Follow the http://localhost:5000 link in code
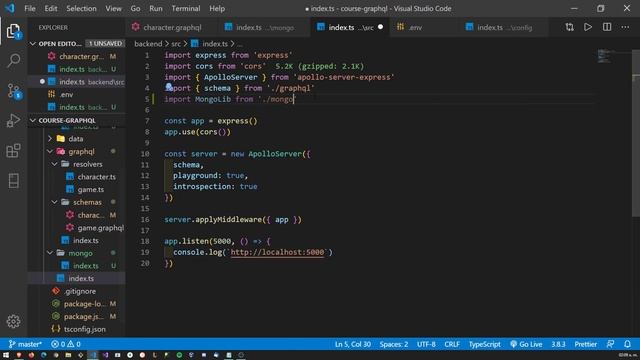 click(277, 252)
